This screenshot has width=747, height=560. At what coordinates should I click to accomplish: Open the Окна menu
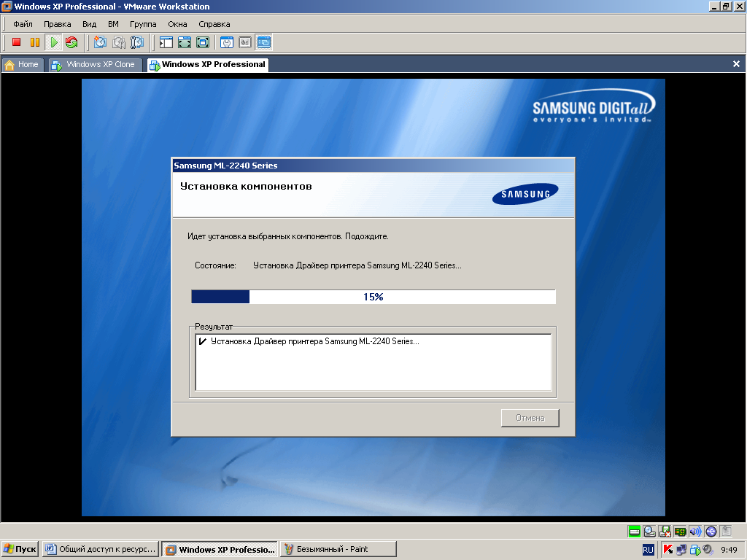click(177, 24)
